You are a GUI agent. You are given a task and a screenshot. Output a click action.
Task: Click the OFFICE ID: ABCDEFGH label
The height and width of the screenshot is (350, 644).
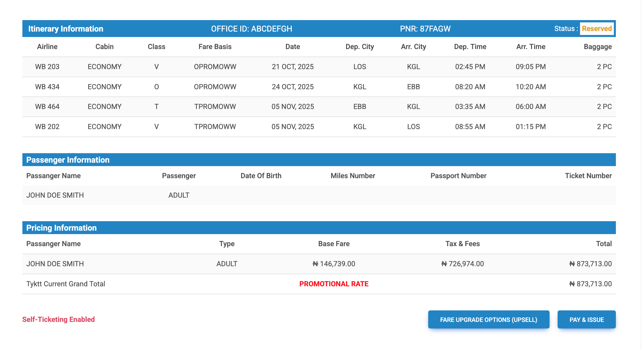[x=251, y=29]
